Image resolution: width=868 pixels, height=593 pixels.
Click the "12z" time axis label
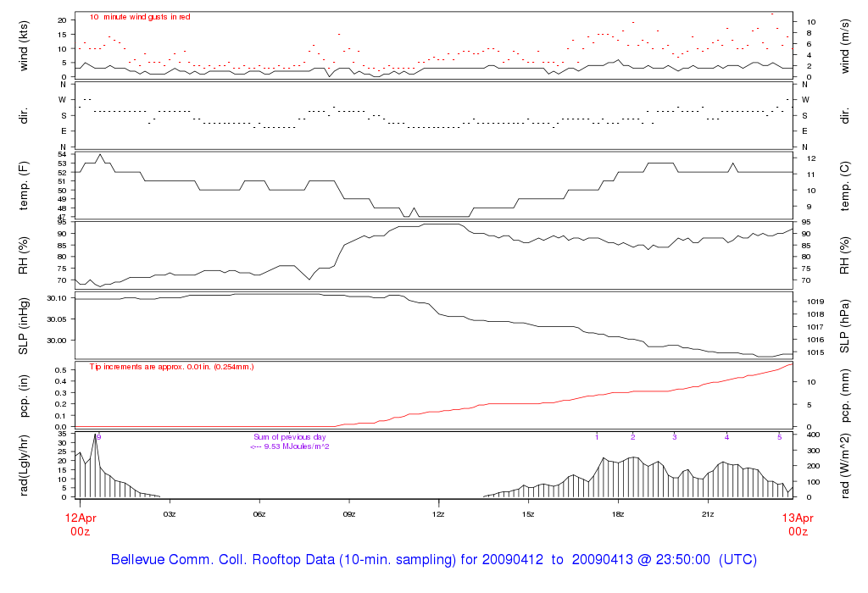click(438, 514)
